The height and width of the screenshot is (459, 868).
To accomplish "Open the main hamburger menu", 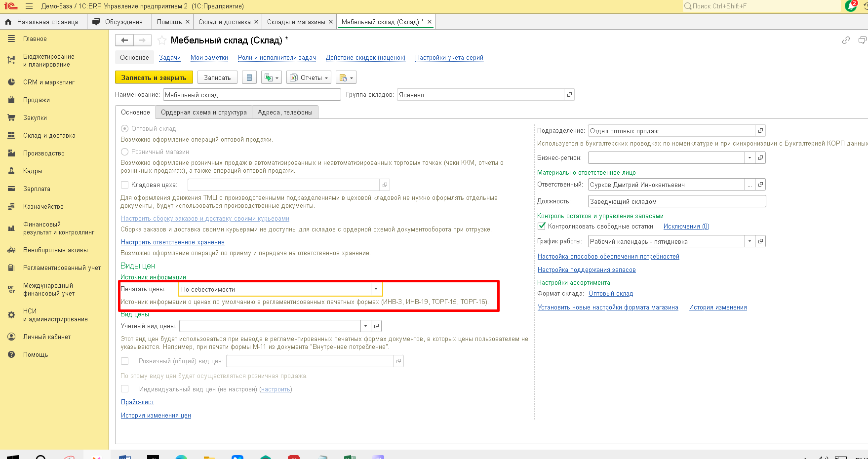I will pyautogui.click(x=29, y=6).
